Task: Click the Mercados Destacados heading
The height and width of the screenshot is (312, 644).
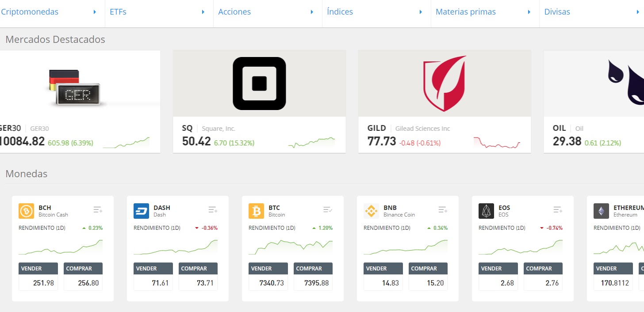Action: [x=55, y=39]
